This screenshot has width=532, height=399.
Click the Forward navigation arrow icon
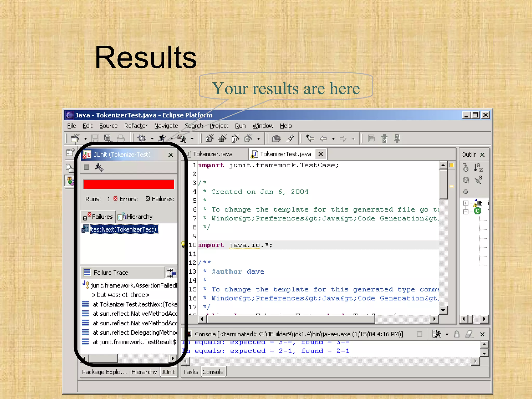343,139
